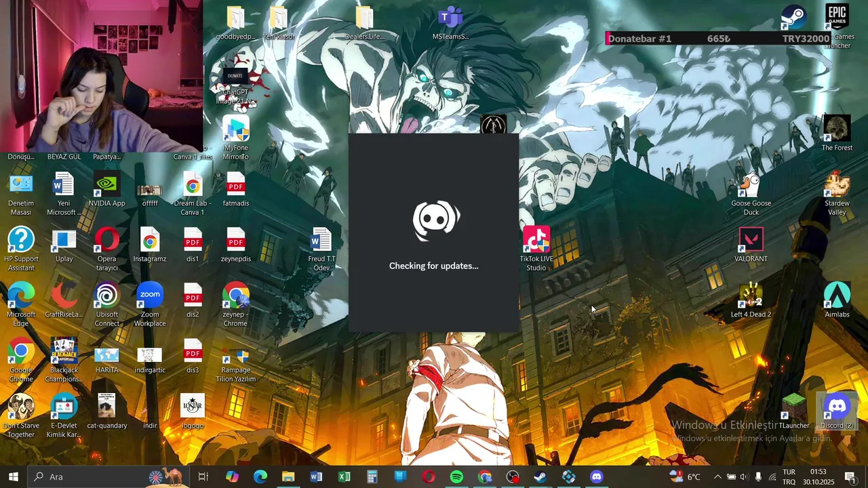Select the Epic Games Launcher icon
The image size is (868, 488).
click(838, 27)
